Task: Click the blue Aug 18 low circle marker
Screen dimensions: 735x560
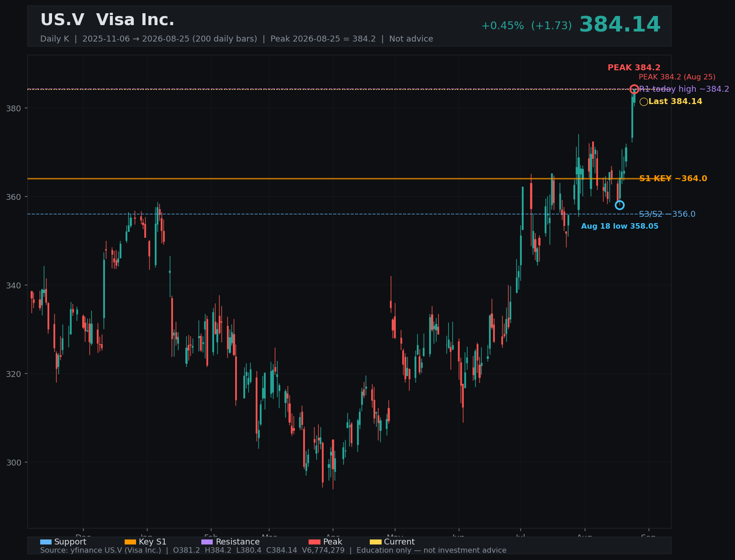Action: (619, 205)
